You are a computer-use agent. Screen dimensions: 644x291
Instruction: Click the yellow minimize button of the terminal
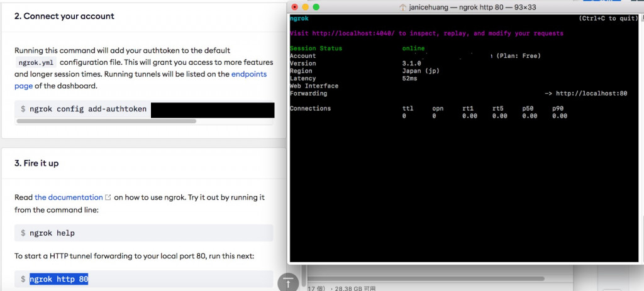pos(305,7)
